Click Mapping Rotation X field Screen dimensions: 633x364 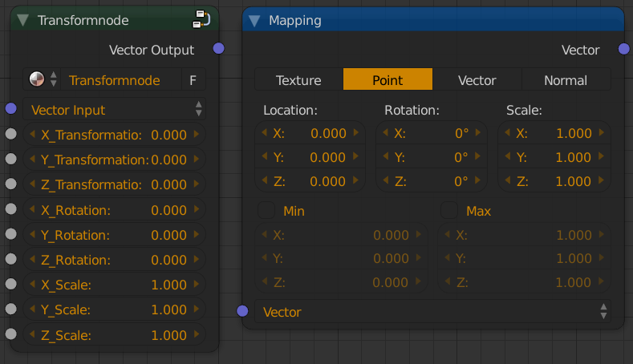432,133
